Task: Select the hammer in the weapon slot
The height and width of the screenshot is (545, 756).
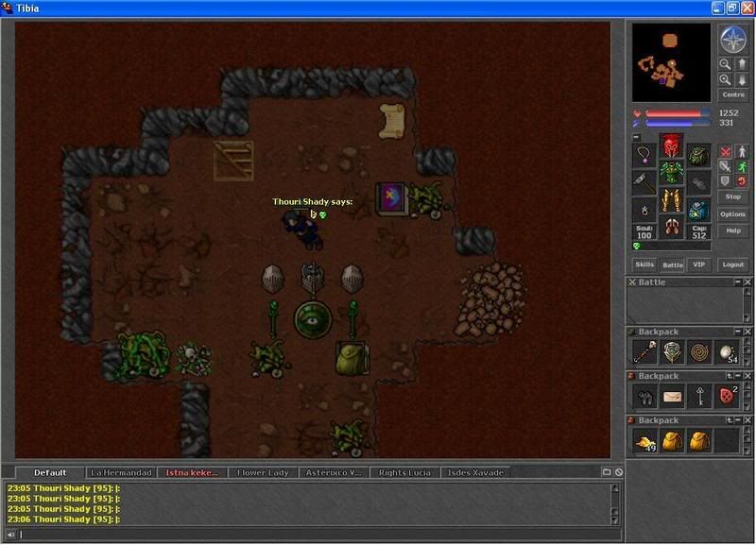Action: tap(644, 183)
